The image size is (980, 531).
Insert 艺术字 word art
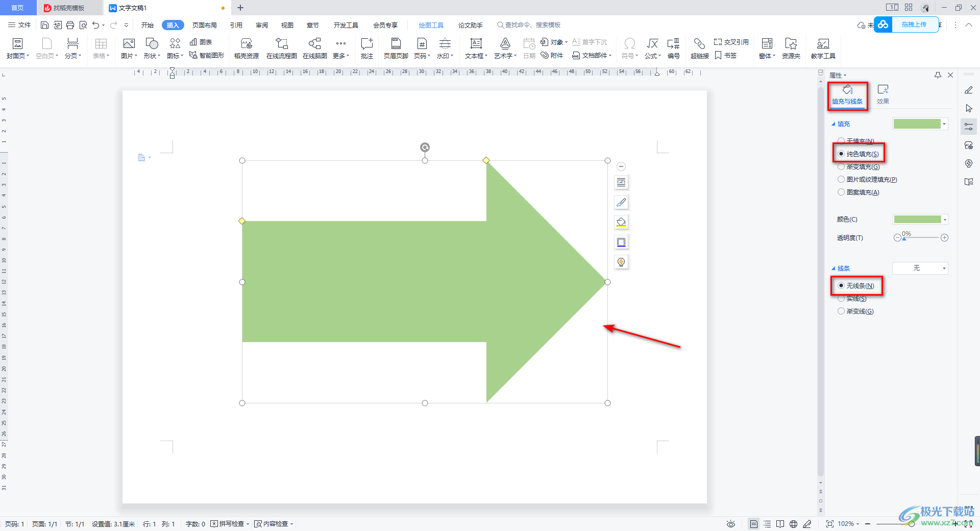[505, 49]
